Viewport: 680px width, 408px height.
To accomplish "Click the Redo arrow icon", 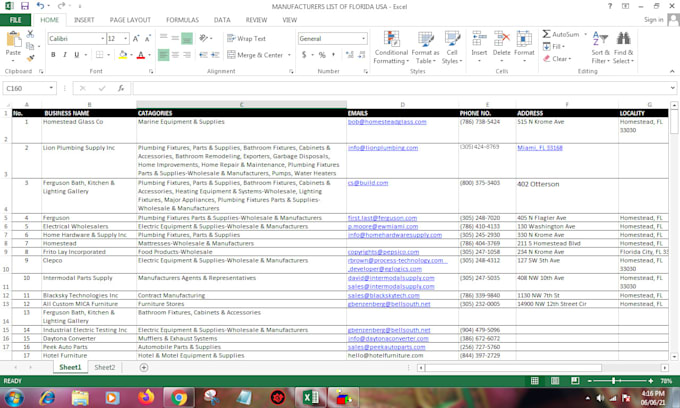I will pyautogui.click(x=61, y=6).
